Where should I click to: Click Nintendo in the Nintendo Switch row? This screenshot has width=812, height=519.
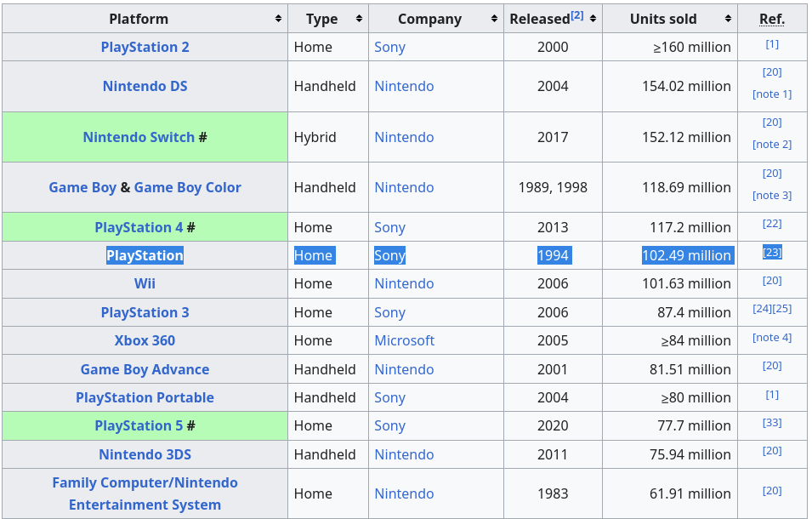[405, 137]
